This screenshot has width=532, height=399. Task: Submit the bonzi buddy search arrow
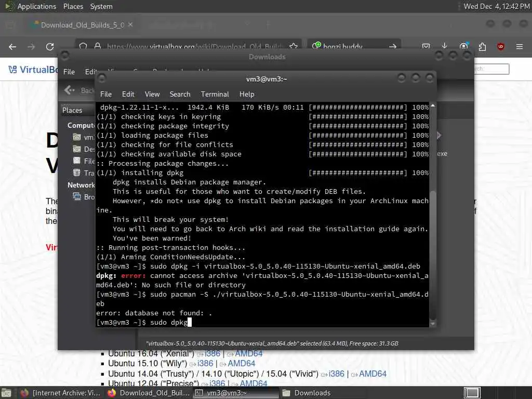point(393,46)
